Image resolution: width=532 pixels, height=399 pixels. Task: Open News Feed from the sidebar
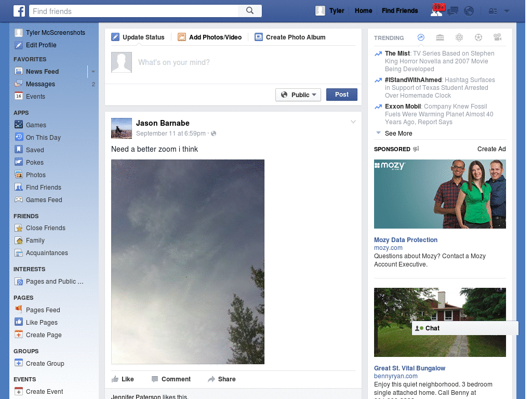pyautogui.click(x=42, y=71)
